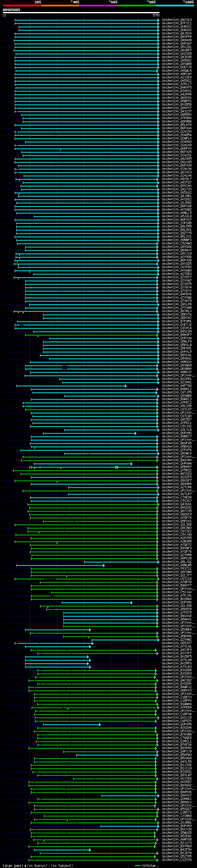This screenshot has height=868, width=197.
Task: Click the UniRef100_A9QWL5 entry
Action: pos(177,71)
